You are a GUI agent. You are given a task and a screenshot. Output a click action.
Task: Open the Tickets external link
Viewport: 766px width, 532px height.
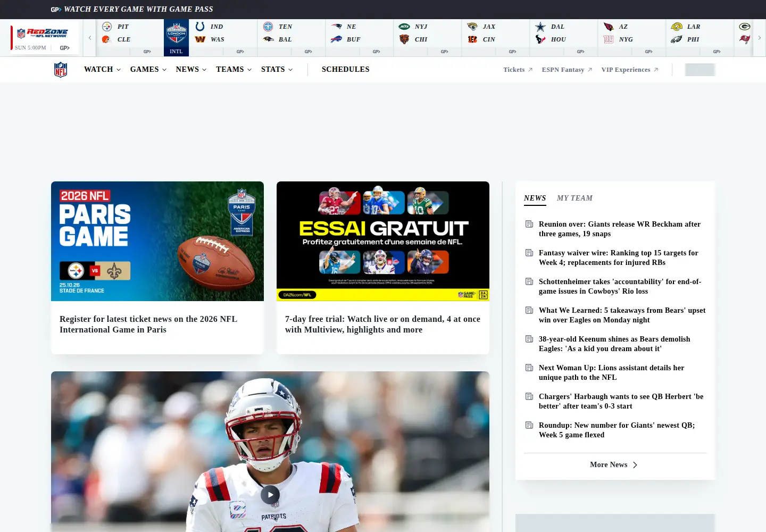click(518, 70)
